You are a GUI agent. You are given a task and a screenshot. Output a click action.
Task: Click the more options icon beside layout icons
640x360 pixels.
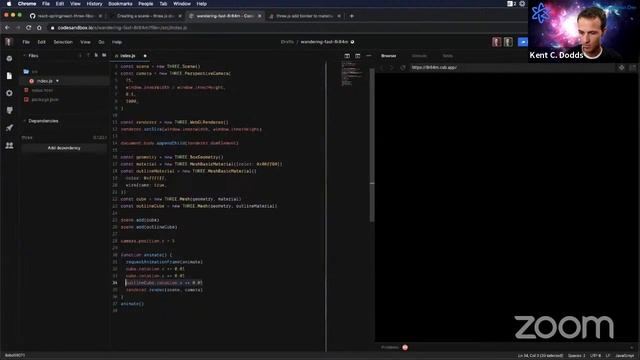369,56
